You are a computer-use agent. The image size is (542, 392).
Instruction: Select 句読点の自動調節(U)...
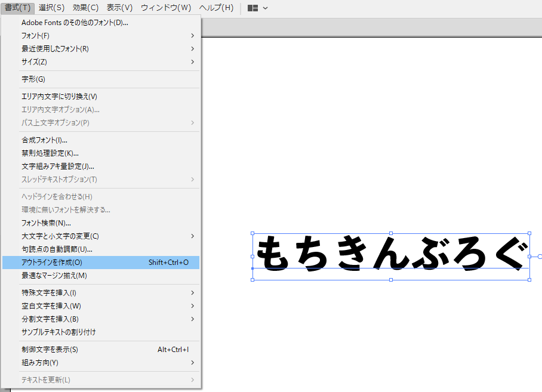click(101, 249)
